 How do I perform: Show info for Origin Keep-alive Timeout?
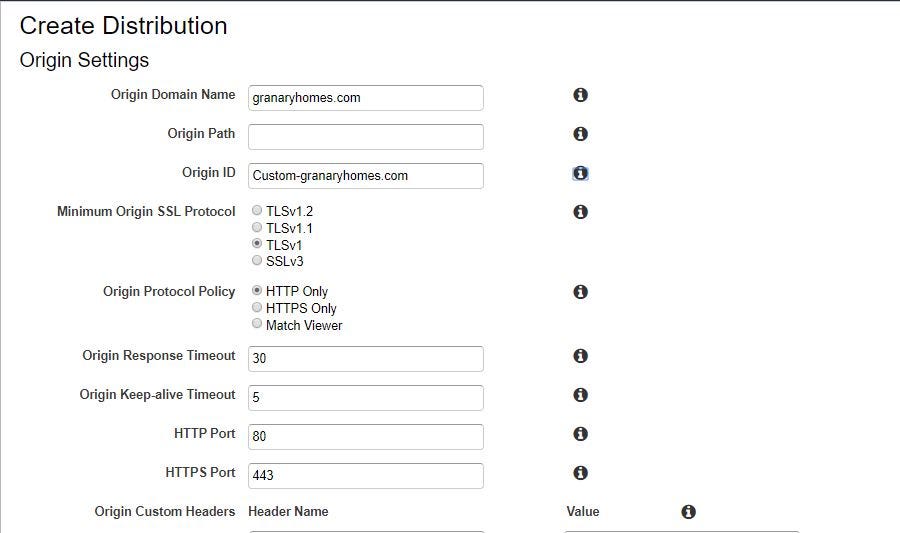[580, 395]
